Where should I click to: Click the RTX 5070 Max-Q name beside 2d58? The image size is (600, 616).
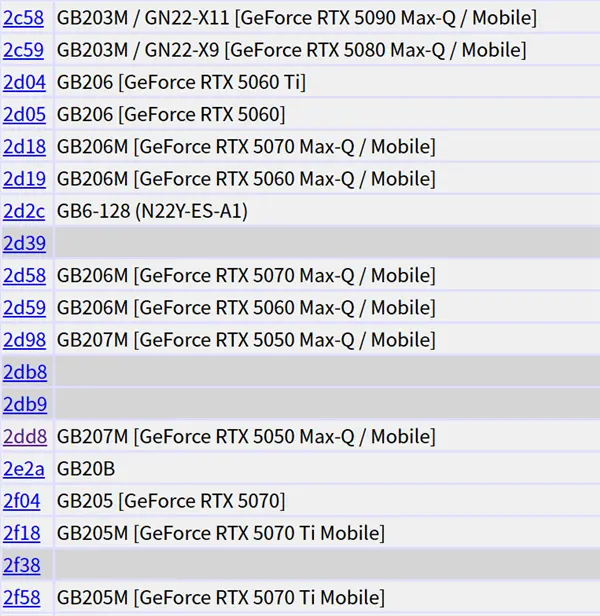click(246, 276)
